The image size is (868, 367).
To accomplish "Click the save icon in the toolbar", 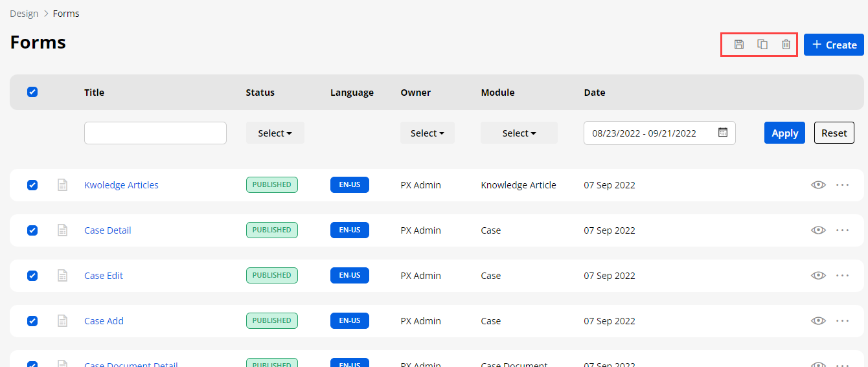I will [738, 45].
